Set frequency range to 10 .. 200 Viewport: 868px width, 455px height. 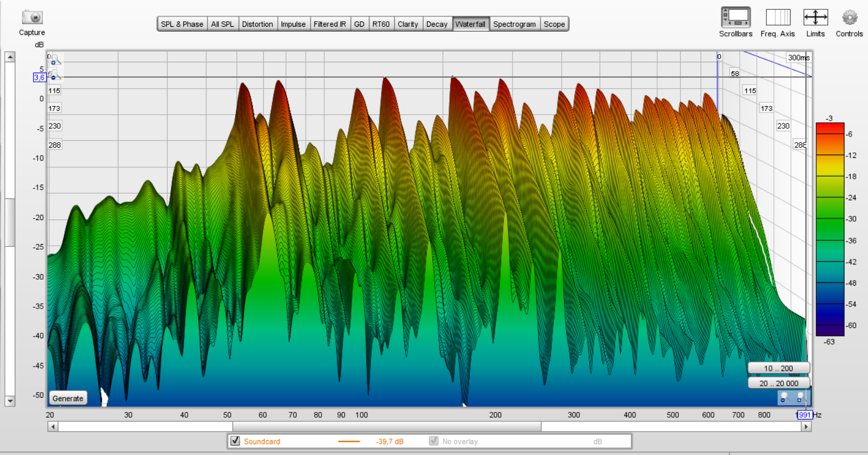(x=778, y=368)
